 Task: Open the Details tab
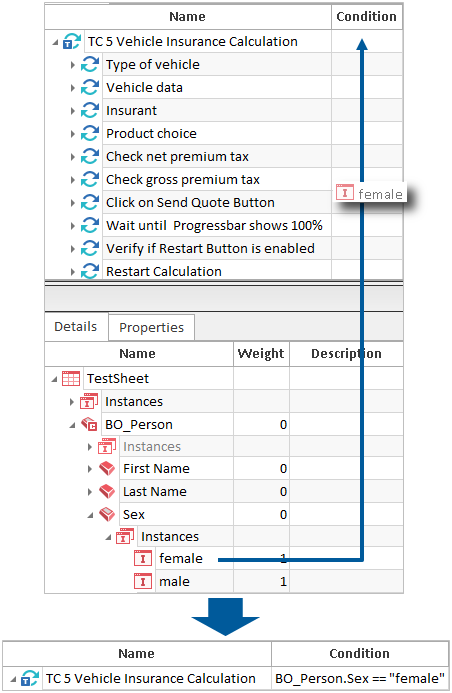(76, 327)
